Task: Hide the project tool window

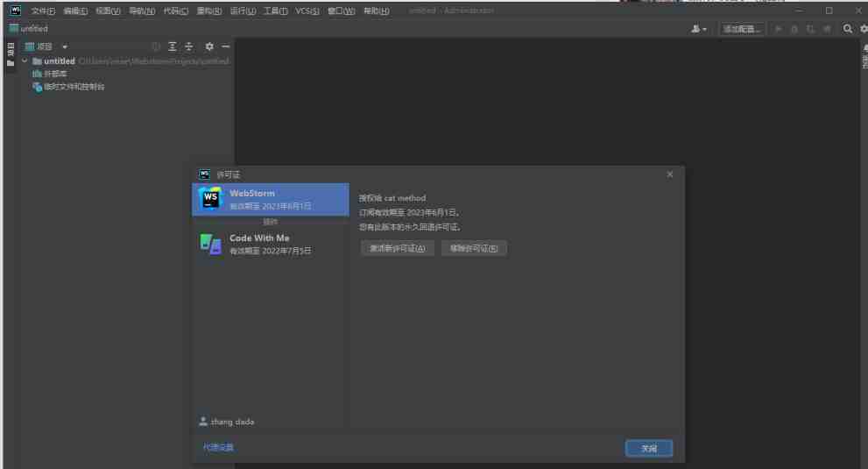Action: coord(225,46)
